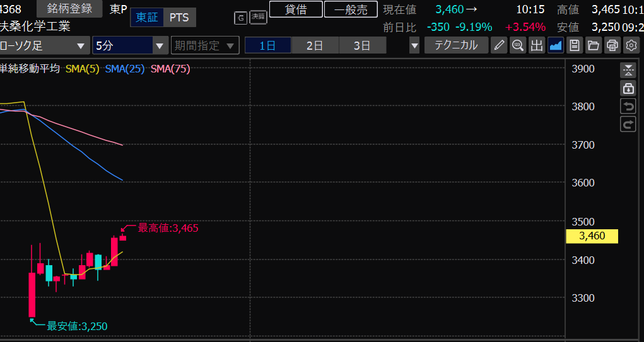Click the SMA(5) legend label
Viewport: 644px width, 342px height.
coord(83,69)
